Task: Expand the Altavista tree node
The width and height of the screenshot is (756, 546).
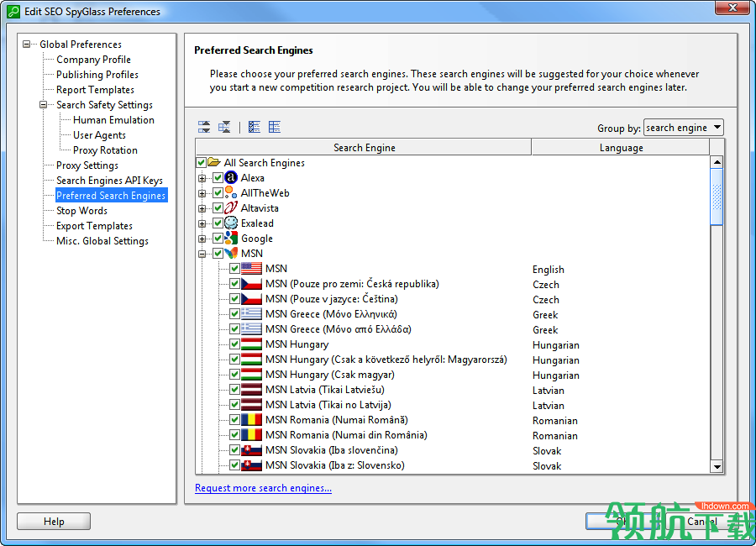Action: click(202, 209)
